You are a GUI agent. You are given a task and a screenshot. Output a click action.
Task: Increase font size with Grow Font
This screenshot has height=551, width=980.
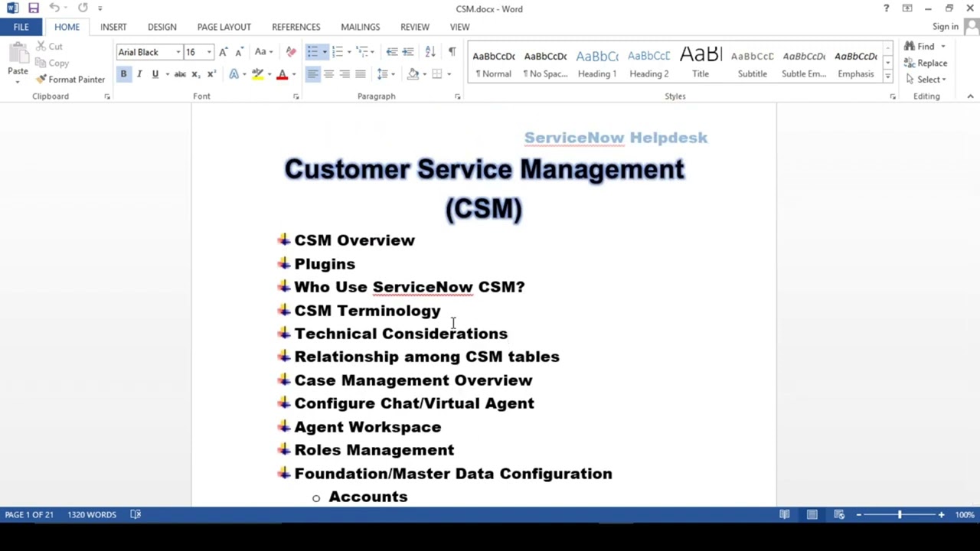point(223,52)
